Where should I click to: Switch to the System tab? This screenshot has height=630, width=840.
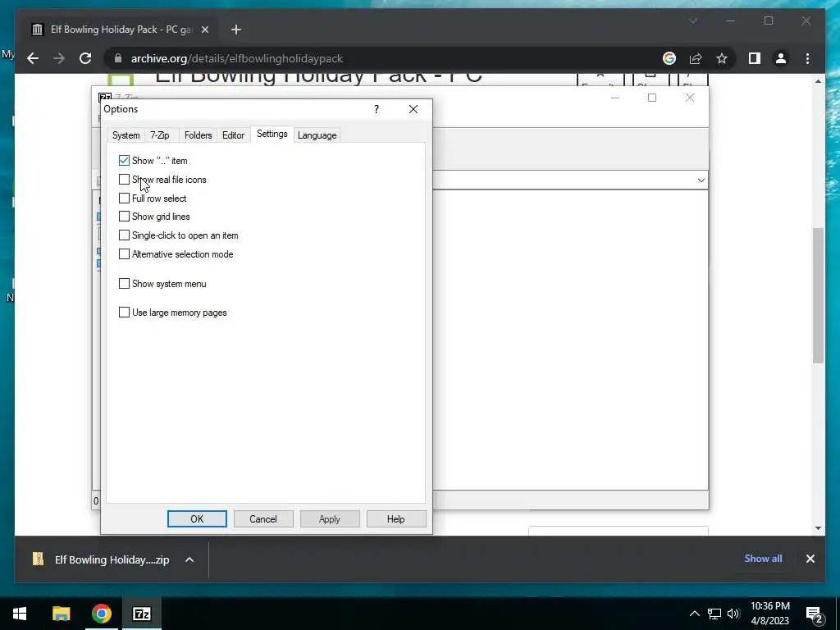point(126,135)
